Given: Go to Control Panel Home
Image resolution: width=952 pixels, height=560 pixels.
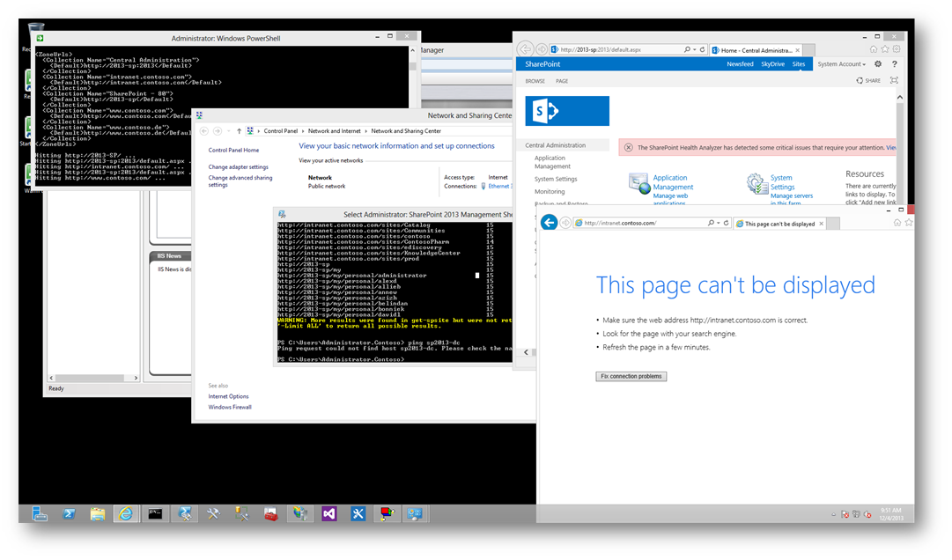Looking at the screenshot, I should coord(233,150).
